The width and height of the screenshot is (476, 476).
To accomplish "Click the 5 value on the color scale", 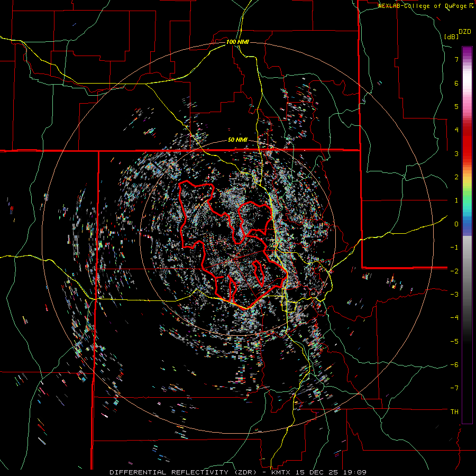I will coord(456,106).
